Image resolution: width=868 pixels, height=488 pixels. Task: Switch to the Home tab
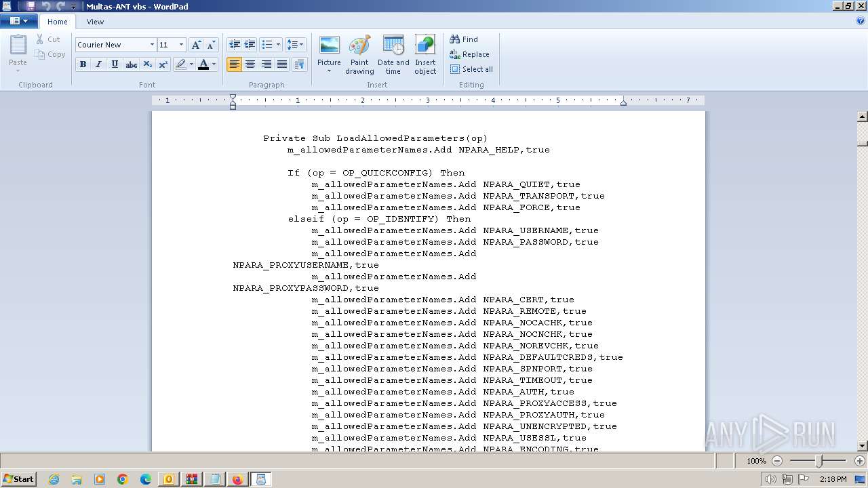[x=58, y=22]
